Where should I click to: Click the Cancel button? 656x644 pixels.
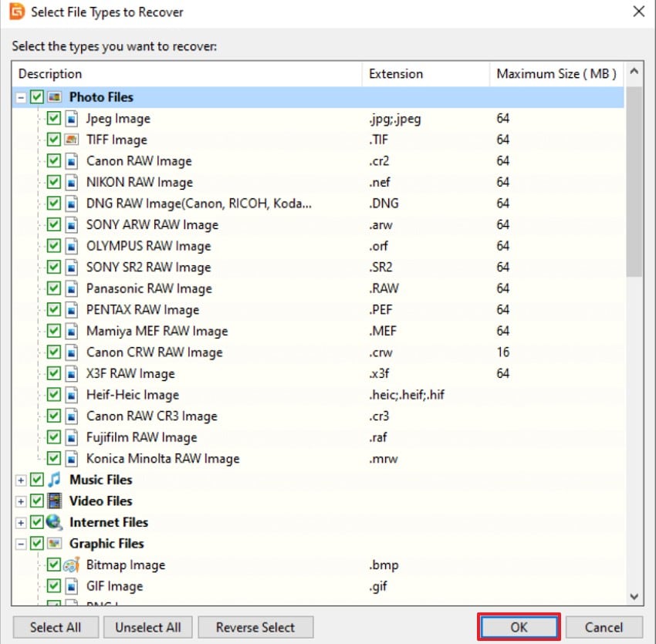click(604, 627)
